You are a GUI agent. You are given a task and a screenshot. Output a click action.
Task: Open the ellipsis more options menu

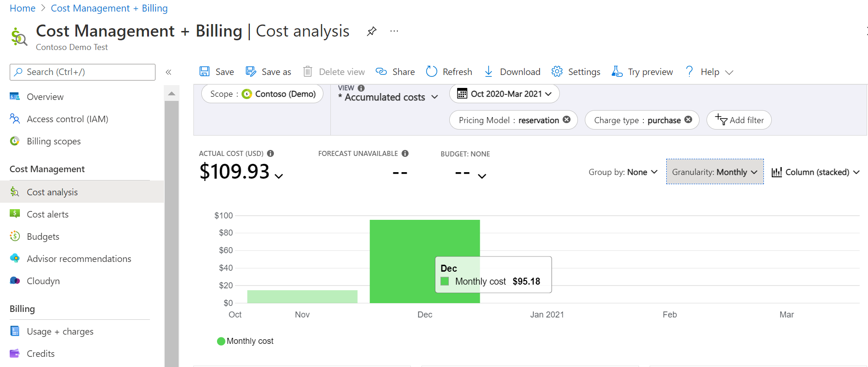click(394, 31)
